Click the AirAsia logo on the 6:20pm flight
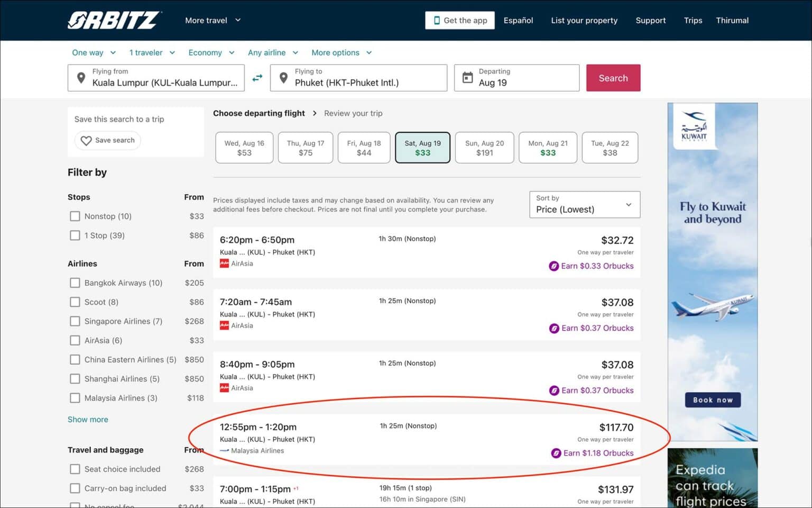Viewport: 812px width, 508px height. (x=224, y=263)
